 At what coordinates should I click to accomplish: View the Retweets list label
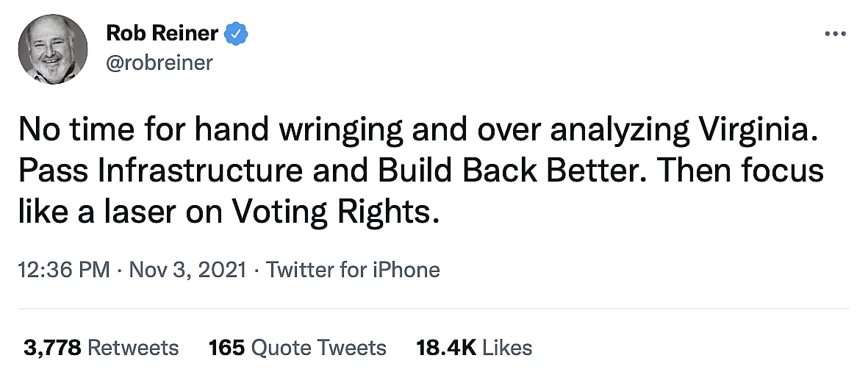coord(133,348)
